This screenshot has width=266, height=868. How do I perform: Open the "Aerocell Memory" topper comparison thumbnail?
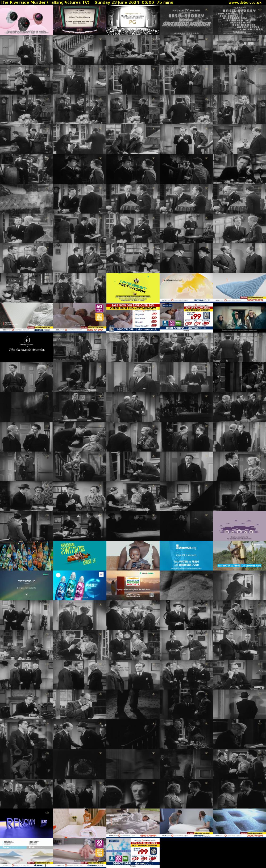[27, 853]
